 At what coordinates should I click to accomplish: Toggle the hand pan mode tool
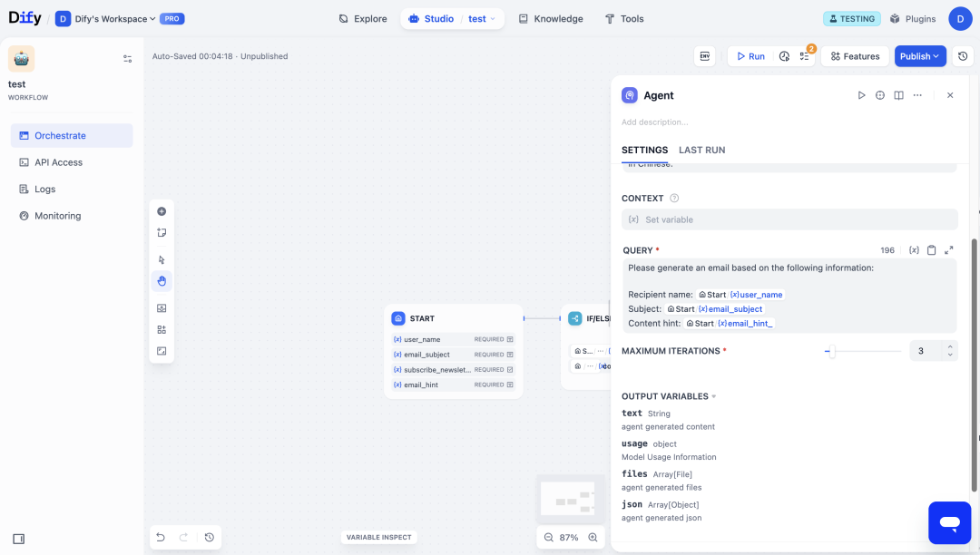162,281
